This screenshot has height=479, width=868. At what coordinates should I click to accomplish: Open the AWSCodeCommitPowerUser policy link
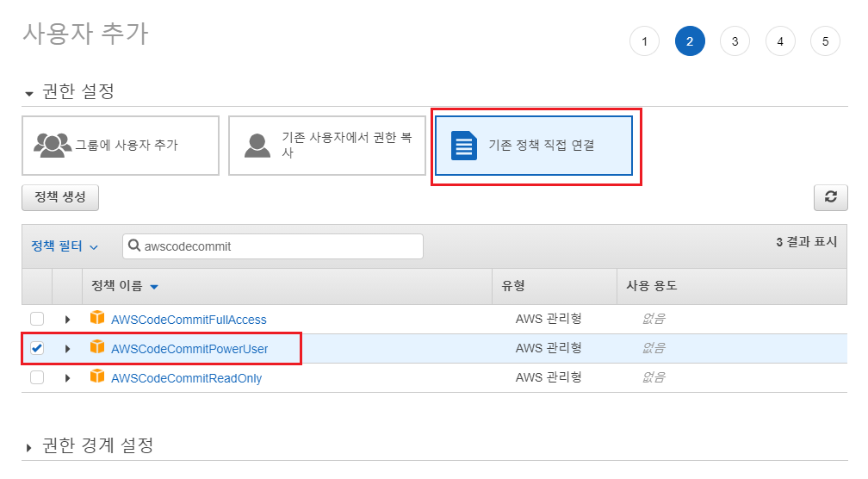[189, 349]
